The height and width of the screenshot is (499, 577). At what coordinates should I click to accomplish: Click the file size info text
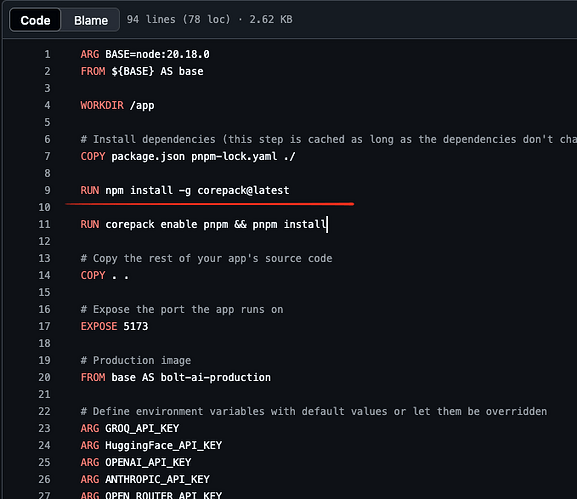click(209, 19)
